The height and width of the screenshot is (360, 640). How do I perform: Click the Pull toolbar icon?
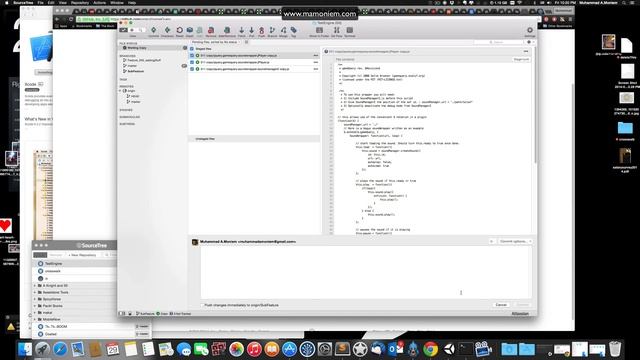(251, 31)
